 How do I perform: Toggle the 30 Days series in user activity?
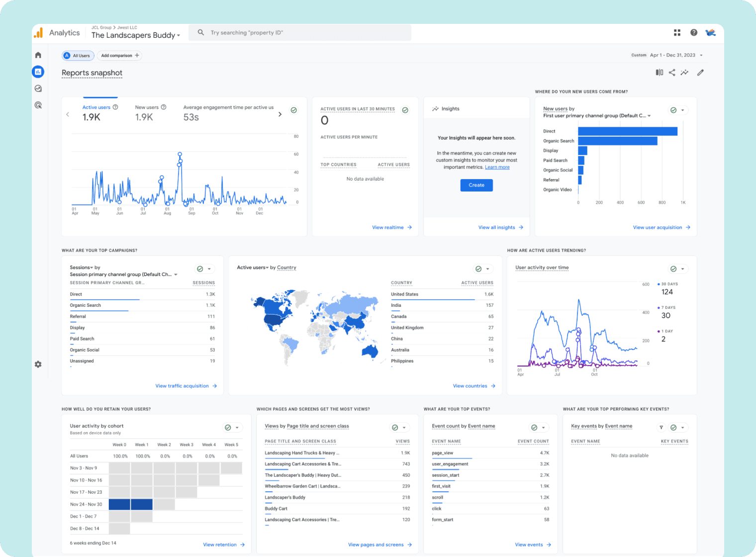(658, 284)
